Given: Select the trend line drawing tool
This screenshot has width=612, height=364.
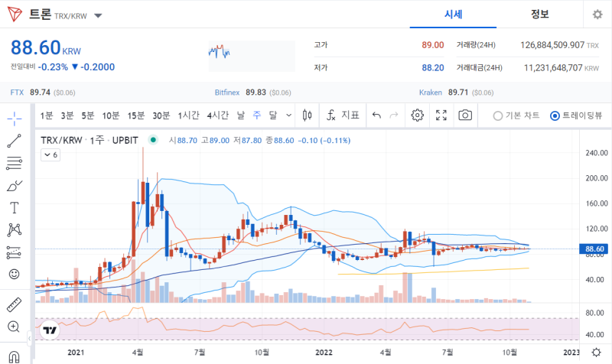Looking at the screenshot, I should pos(14,141).
